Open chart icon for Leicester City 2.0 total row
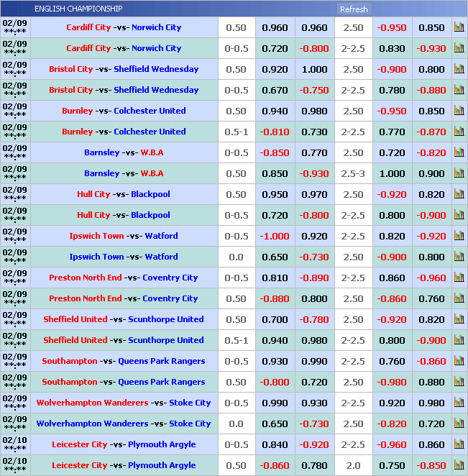468x476 pixels. [x=459, y=466]
